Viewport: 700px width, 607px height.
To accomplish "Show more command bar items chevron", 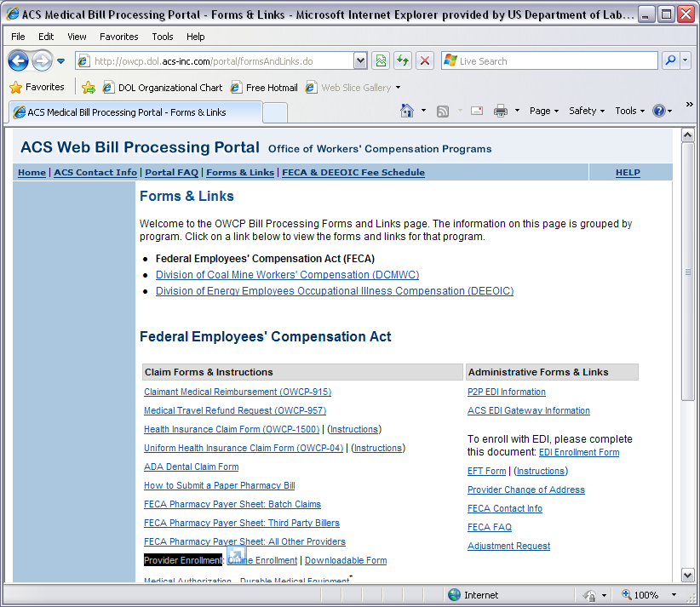I will click(x=689, y=104).
